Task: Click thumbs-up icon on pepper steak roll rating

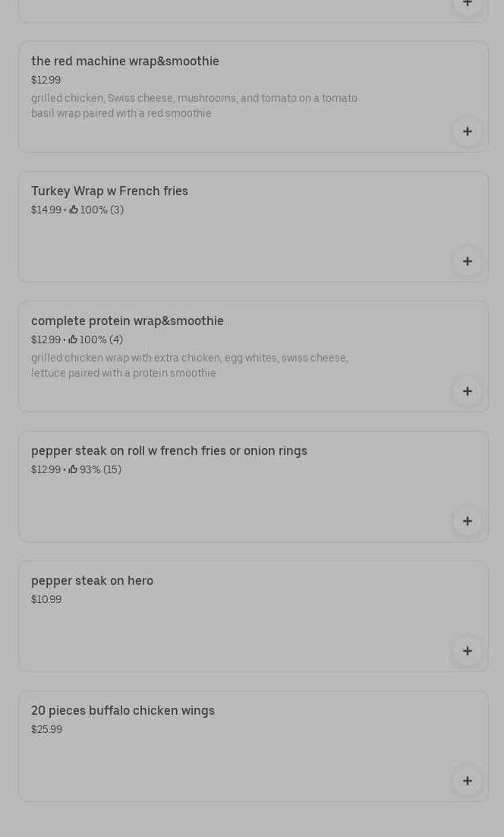Action: (74, 469)
